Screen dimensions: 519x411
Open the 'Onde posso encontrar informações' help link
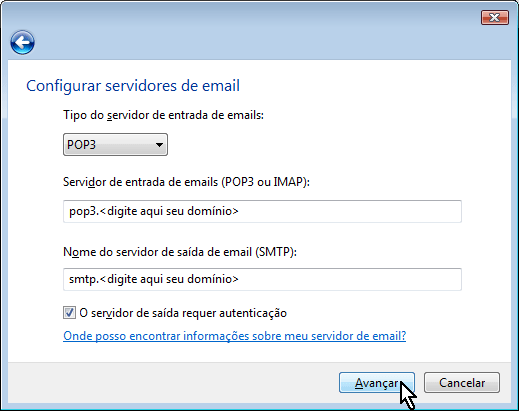click(x=234, y=336)
